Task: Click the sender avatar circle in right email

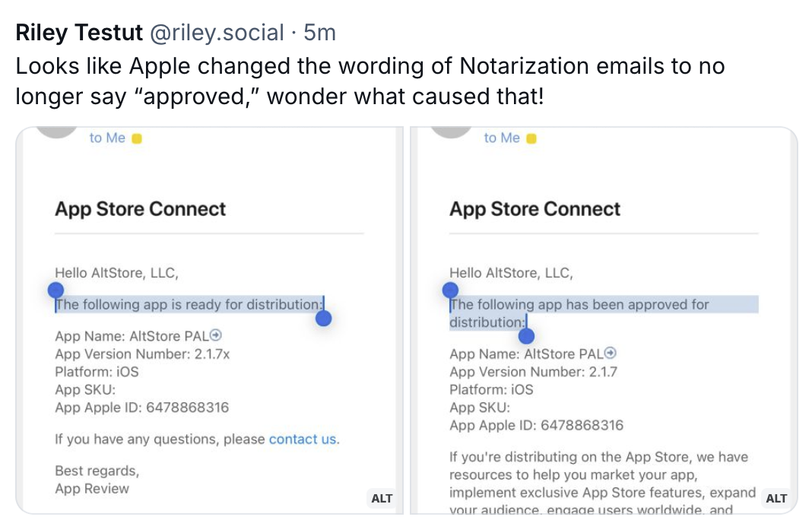Action: tap(451, 131)
